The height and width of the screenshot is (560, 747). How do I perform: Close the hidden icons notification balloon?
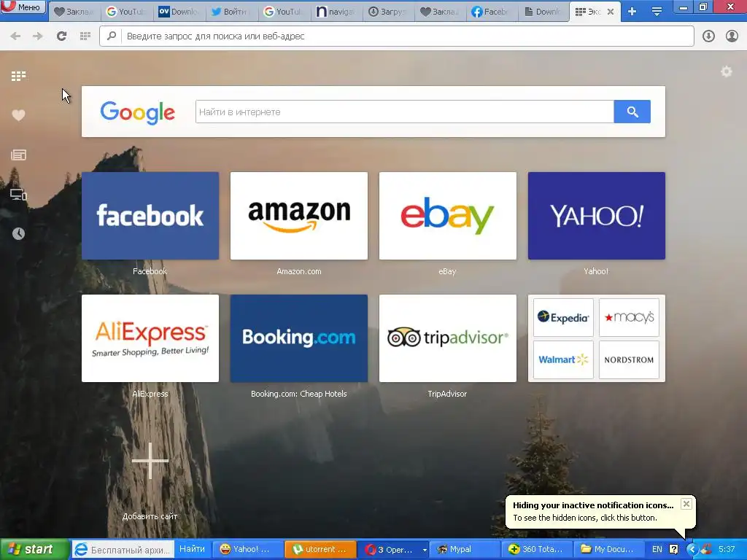coord(686,504)
